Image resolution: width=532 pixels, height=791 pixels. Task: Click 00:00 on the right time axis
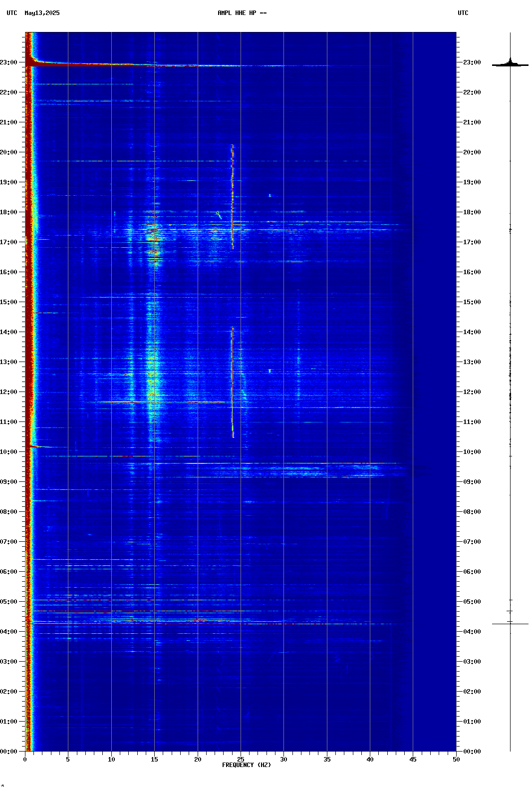(x=472, y=752)
